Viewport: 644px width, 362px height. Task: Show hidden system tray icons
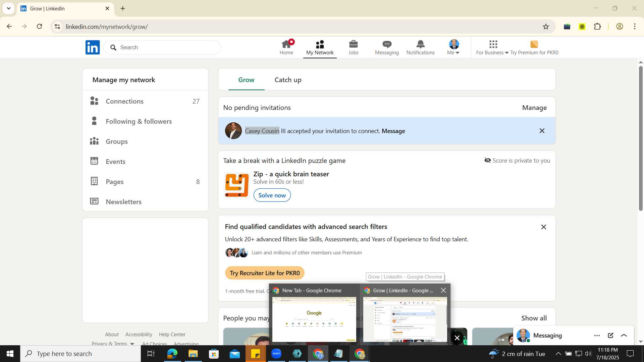coord(558,354)
